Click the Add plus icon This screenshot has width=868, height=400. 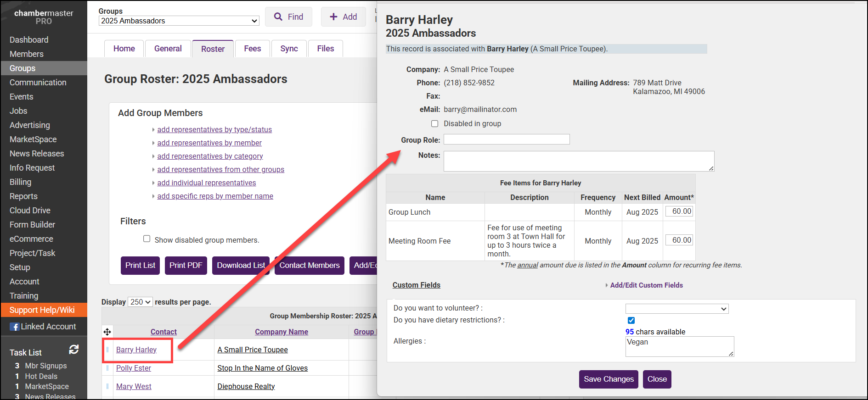click(334, 17)
